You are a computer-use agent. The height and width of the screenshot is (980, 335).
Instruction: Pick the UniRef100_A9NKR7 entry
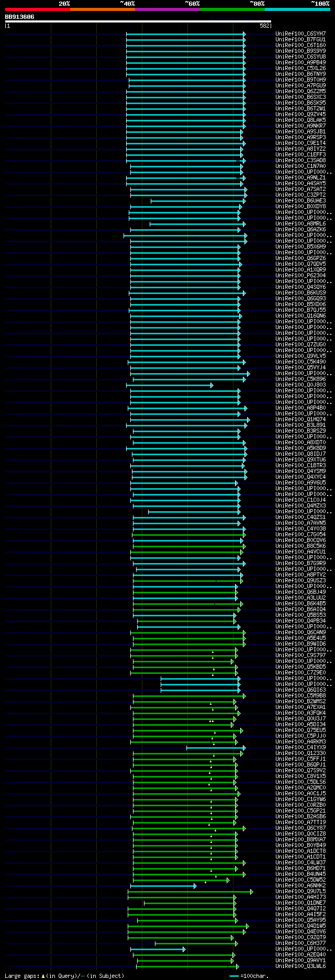click(300, 126)
